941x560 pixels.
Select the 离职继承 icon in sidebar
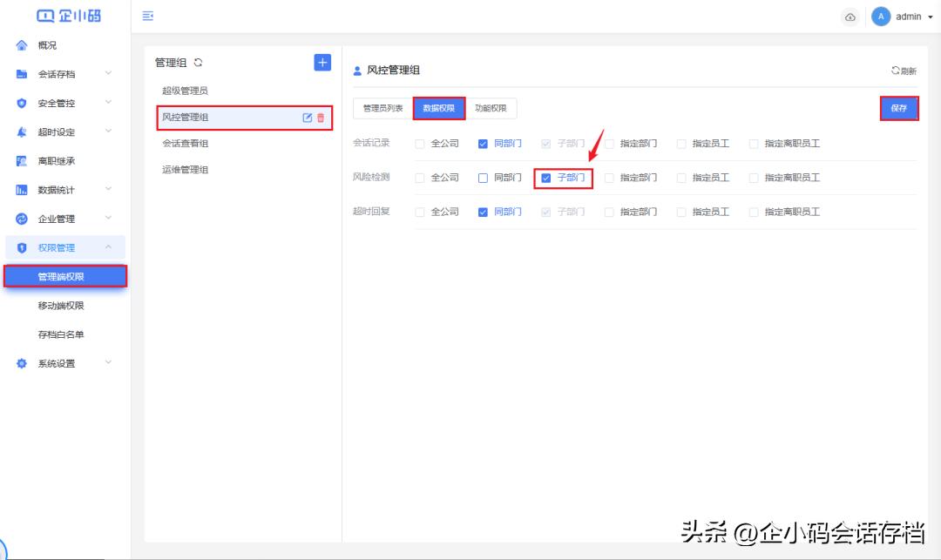tap(19, 159)
